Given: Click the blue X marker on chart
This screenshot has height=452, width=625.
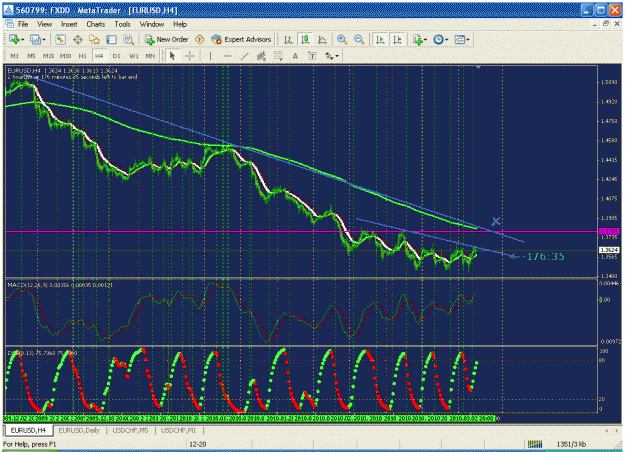Looking at the screenshot, I should coord(496,221).
